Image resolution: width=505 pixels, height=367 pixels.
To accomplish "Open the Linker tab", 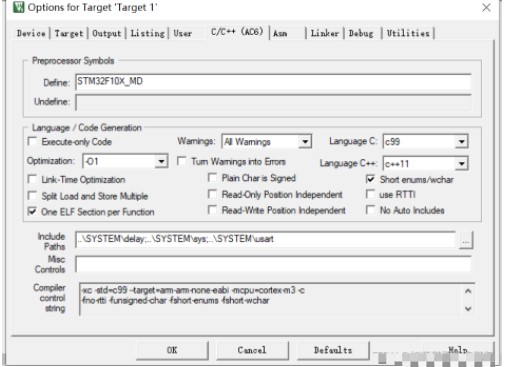I will click(x=325, y=33).
